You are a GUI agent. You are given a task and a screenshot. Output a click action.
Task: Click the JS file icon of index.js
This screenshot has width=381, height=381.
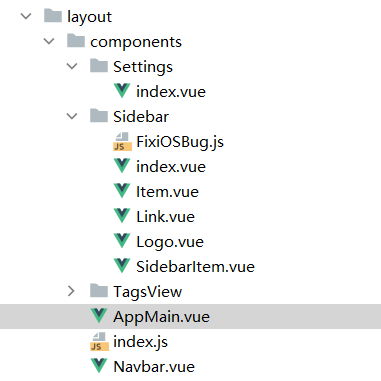(x=99, y=342)
